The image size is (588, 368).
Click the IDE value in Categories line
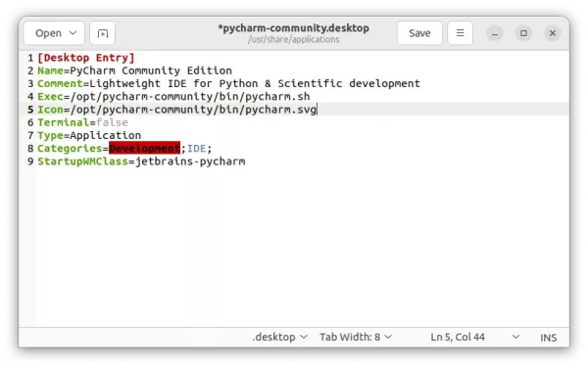click(197, 148)
